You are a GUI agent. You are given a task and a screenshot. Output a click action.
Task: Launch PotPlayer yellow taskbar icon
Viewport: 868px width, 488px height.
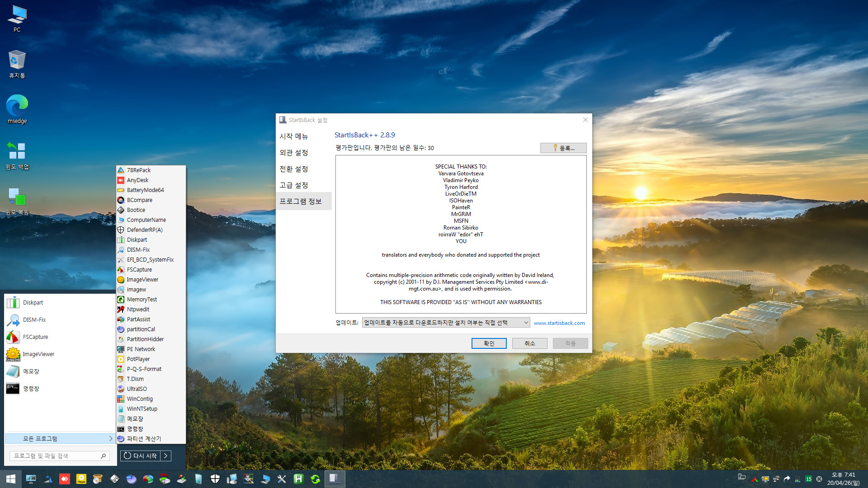tap(81, 479)
